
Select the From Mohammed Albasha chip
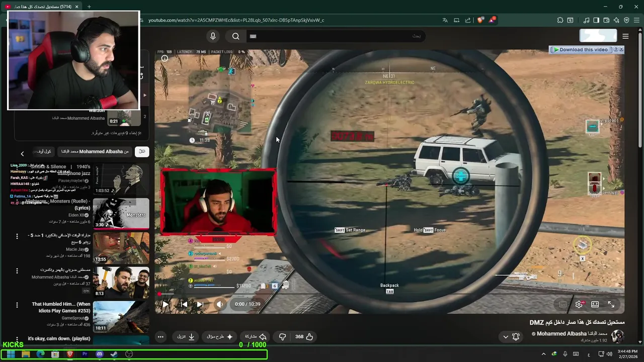click(x=95, y=151)
